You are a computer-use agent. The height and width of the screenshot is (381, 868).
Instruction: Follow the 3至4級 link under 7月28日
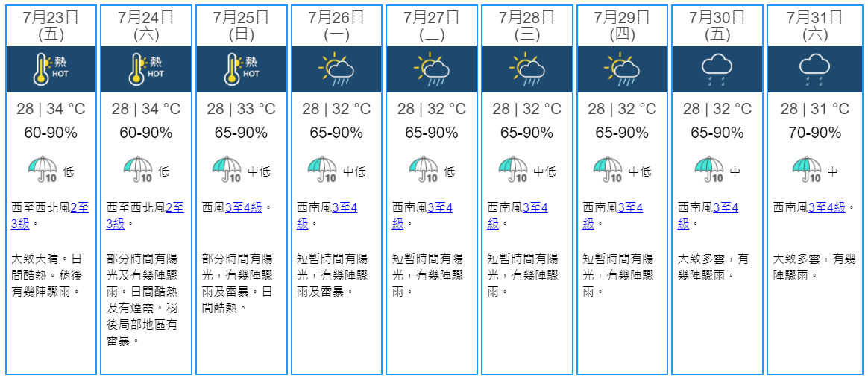(518, 216)
